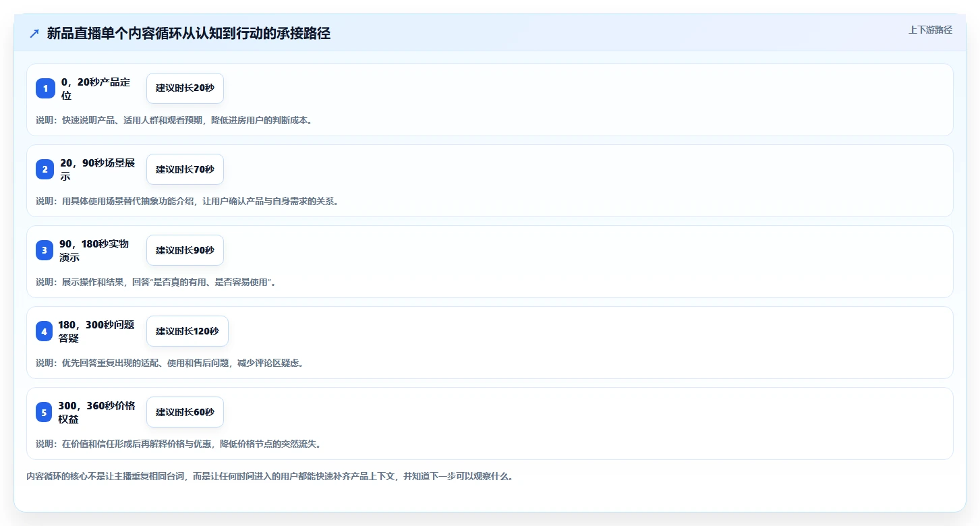
Task: Click the arrow icon beside the title
Action: [34, 33]
